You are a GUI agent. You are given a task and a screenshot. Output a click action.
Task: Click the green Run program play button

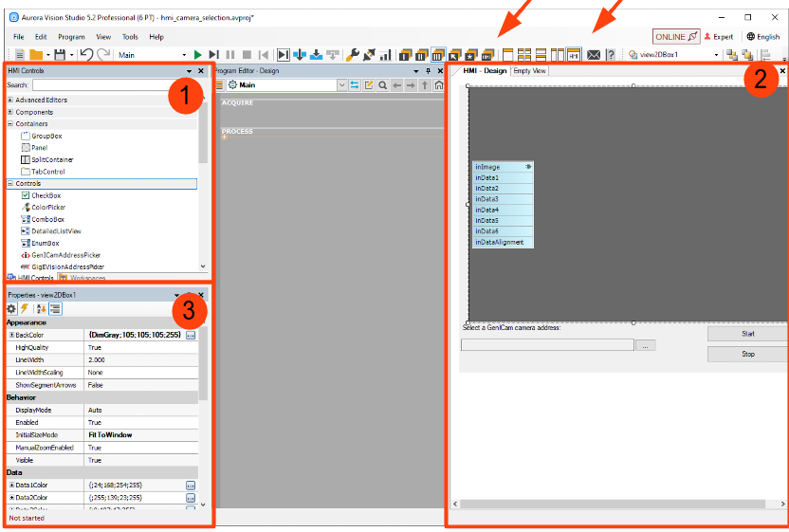point(197,55)
